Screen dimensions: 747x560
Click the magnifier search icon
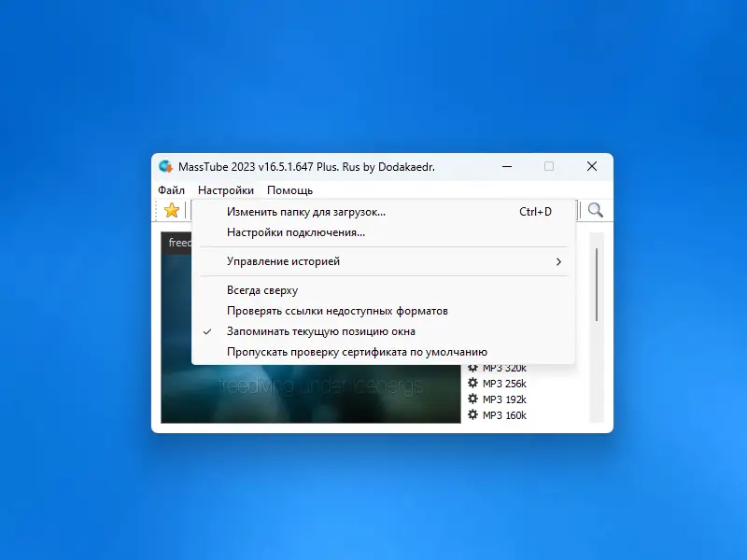pos(595,210)
